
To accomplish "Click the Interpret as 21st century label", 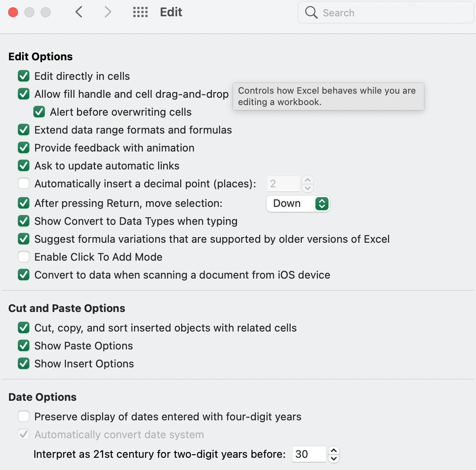I will click(159, 454).
